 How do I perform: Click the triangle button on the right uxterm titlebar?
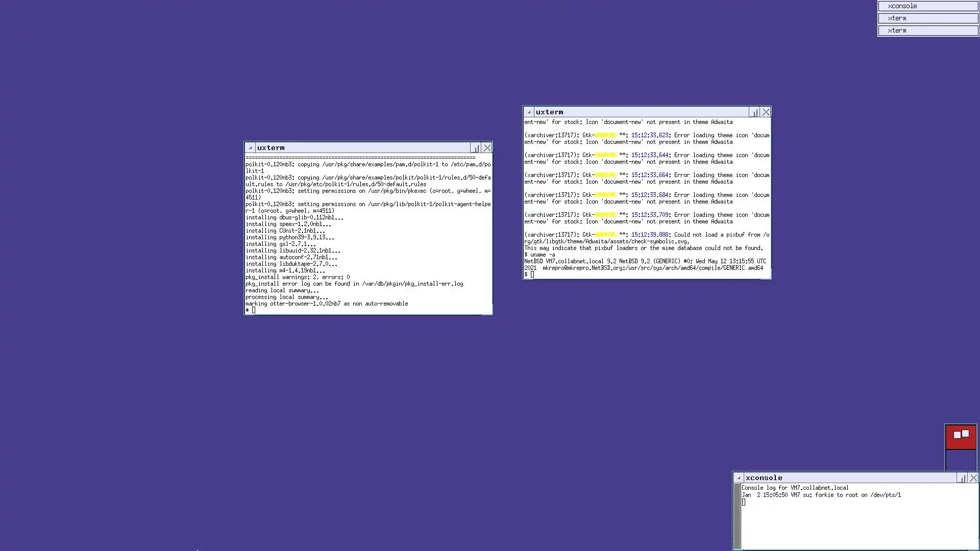pos(529,112)
